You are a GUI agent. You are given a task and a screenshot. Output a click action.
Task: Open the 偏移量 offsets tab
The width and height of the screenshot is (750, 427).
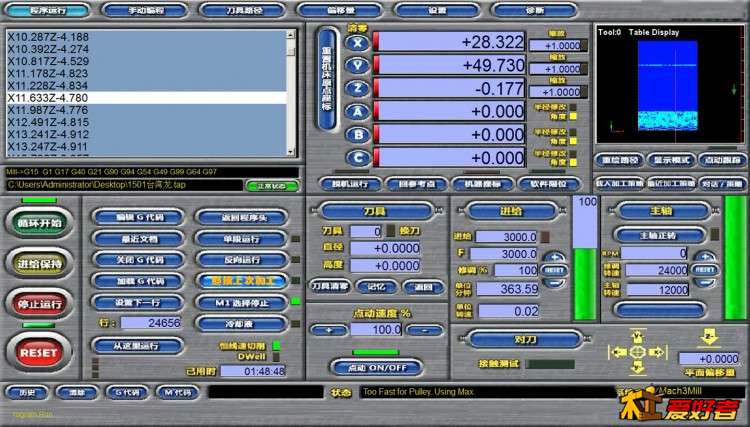[x=340, y=11]
